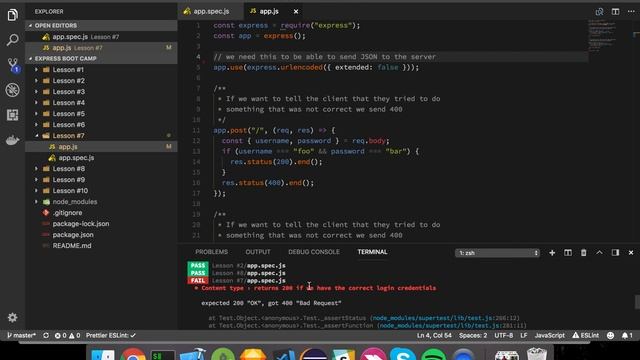The width and height of the screenshot is (640, 360).
Task: Kill the terminal with trash icon
Action: [x=584, y=253]
